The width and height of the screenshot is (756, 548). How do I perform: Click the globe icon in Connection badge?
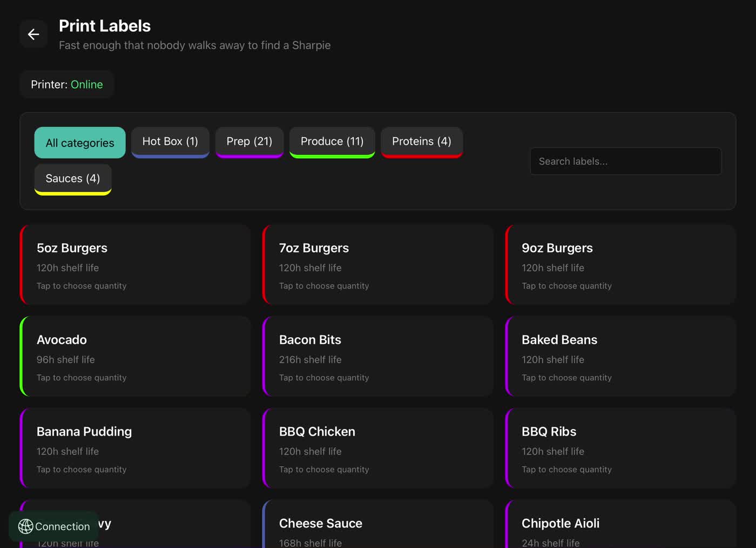[25, 526]
